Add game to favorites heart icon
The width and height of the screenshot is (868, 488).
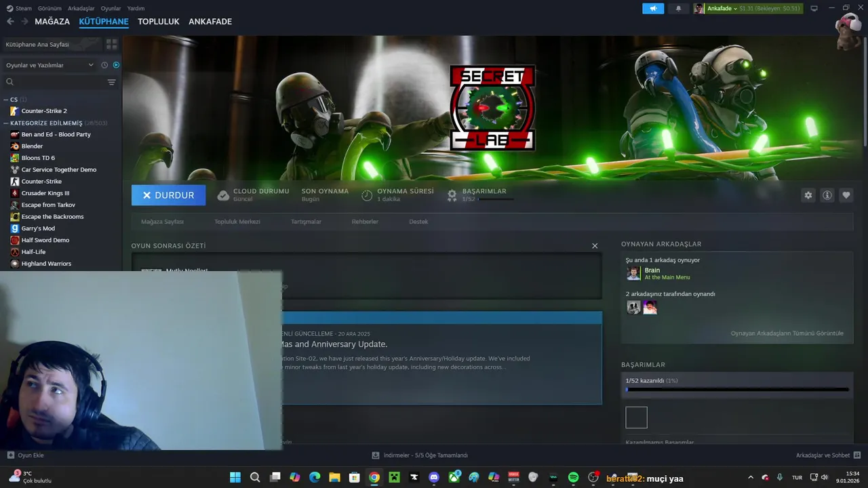click(x=846, y=195)
